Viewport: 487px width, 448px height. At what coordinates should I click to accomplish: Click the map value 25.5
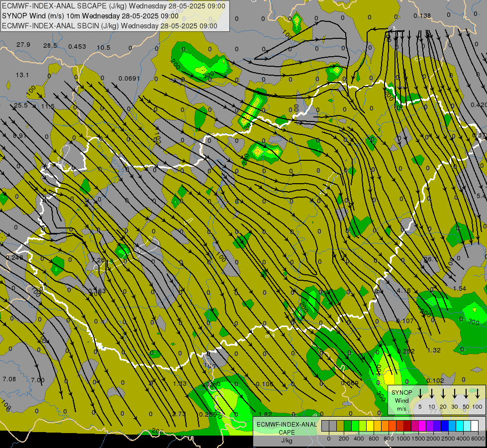(x=21, y=106)
